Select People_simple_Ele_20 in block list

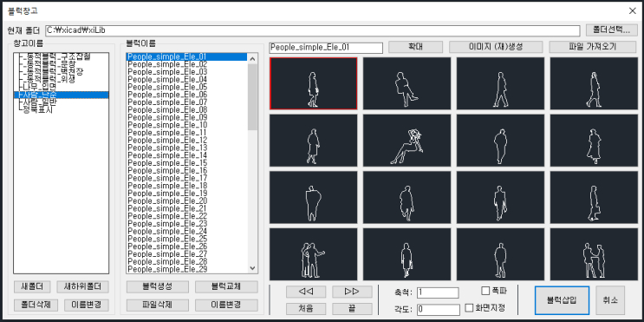187,200
